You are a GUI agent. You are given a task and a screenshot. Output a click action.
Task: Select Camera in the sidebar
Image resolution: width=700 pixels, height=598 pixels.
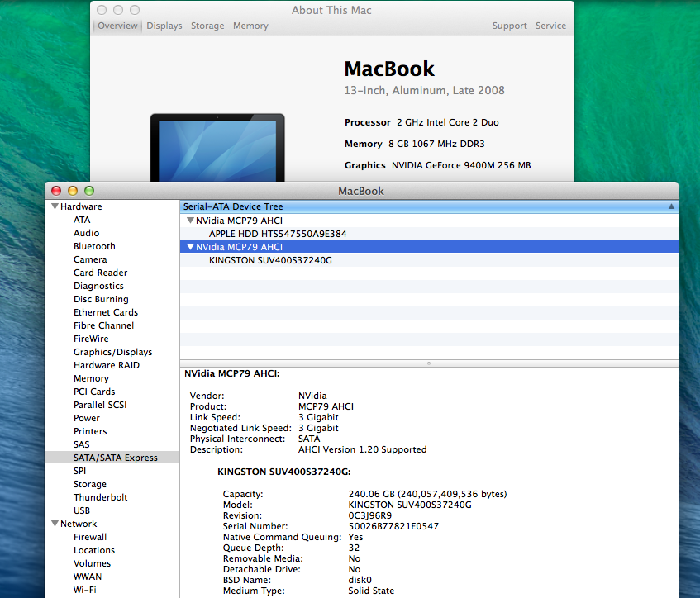click(90, 259)
